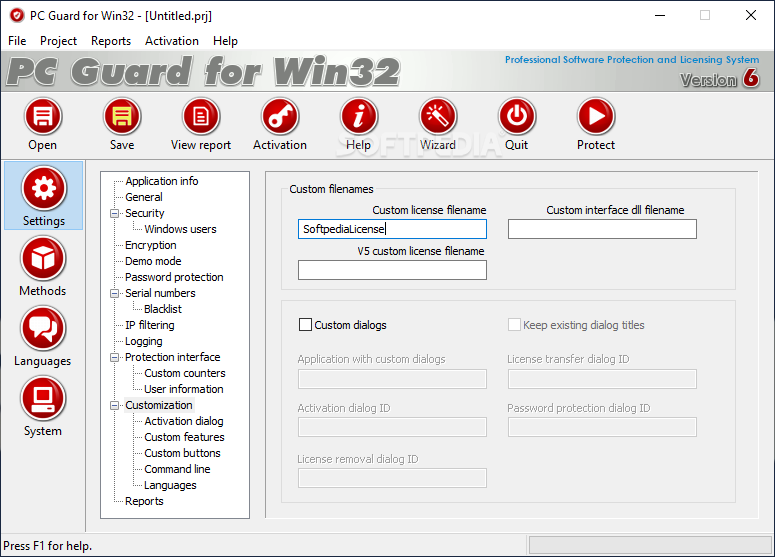Select Customization label in the tree
The height and width of the screenshot is (557, 775).
tap(159, 405)
